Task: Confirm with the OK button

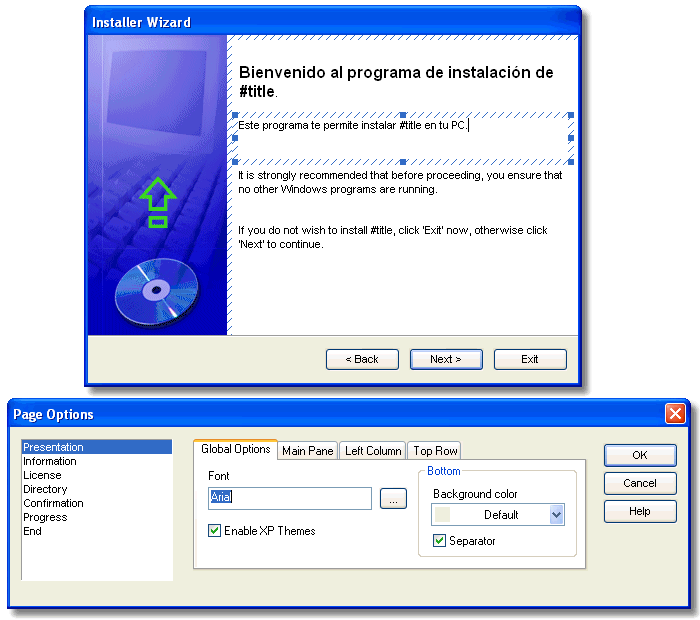Action: click(640, 455)
